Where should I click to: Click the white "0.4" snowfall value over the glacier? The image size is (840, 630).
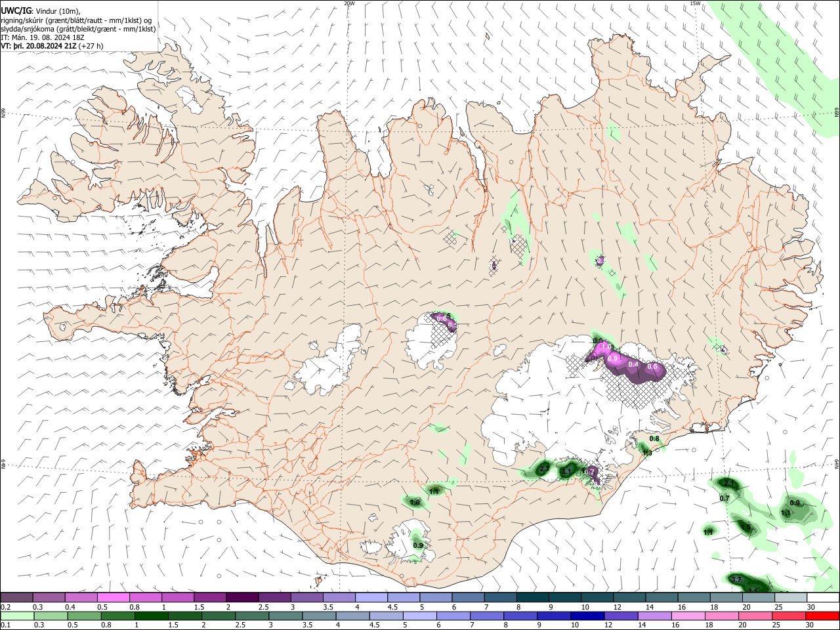(x=633, y=364)
